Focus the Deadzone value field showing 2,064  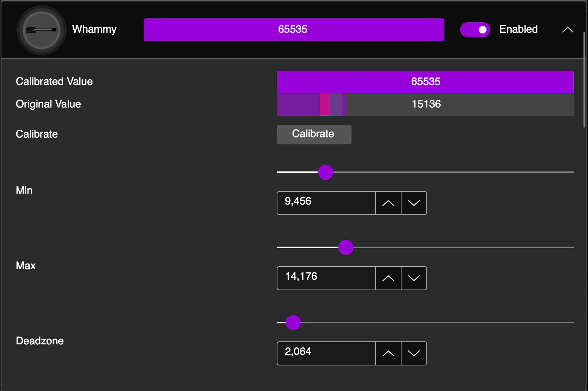[326, 353]
